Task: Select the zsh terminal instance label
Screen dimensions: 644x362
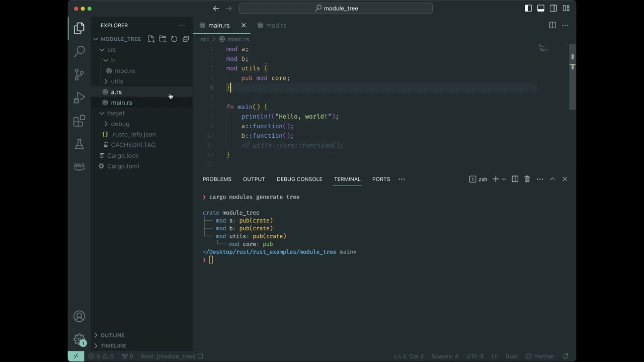Action: tap(478, 179)
